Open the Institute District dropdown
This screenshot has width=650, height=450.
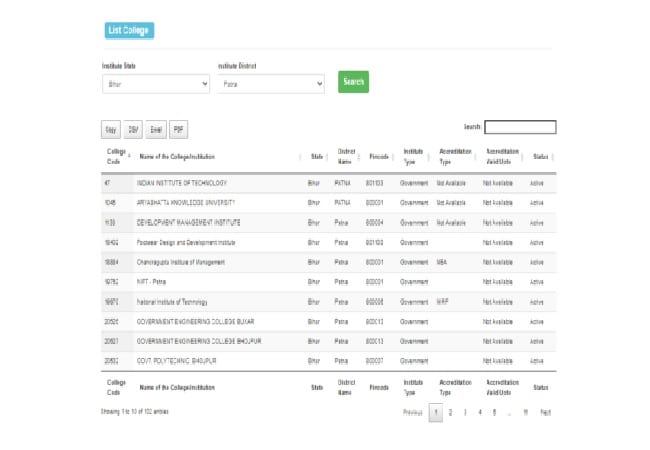[x=271, y=84]
